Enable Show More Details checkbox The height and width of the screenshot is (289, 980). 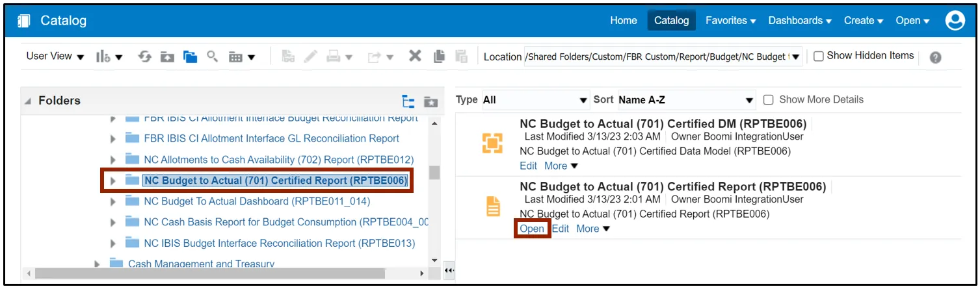click(x=768, y=100)
